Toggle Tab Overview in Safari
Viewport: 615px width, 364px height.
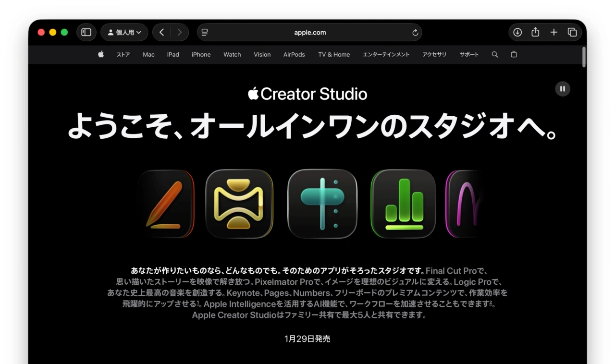[572, 32]
